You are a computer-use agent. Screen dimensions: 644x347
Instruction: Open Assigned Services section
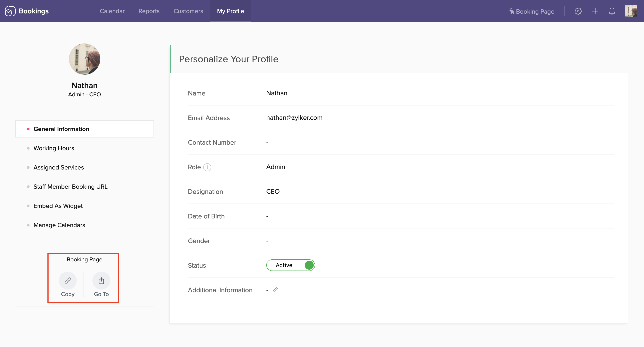[58, 167]
